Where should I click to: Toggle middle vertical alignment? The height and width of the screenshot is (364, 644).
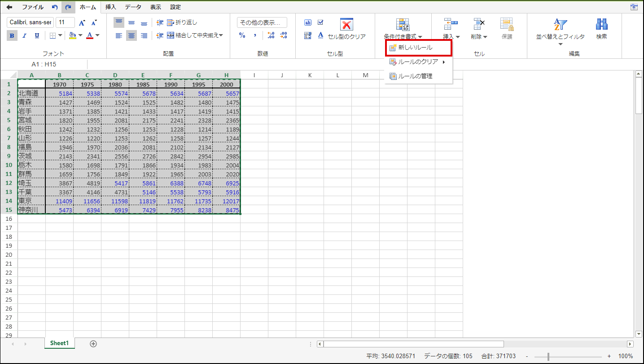[x=131, y=22]
